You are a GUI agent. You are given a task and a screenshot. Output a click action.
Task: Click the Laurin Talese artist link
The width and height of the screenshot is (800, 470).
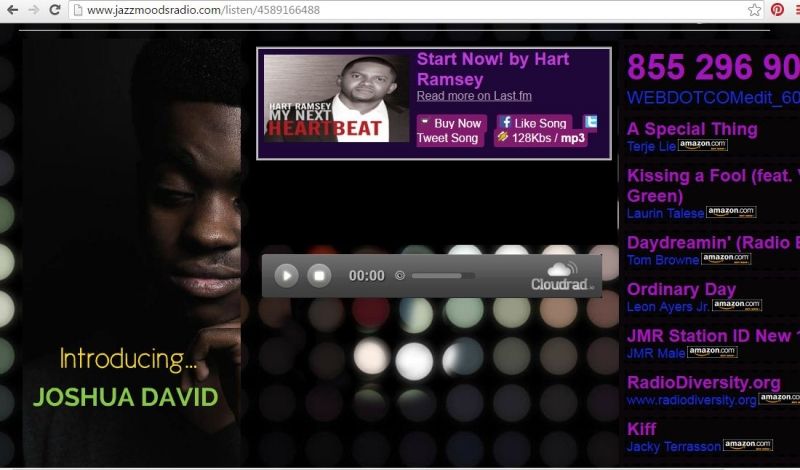[665, 213]
